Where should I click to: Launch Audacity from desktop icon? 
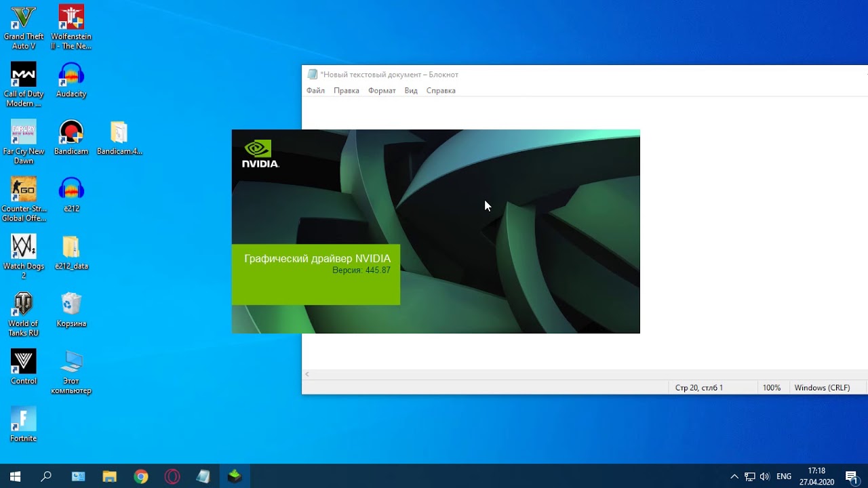click(x=71, y=80)
